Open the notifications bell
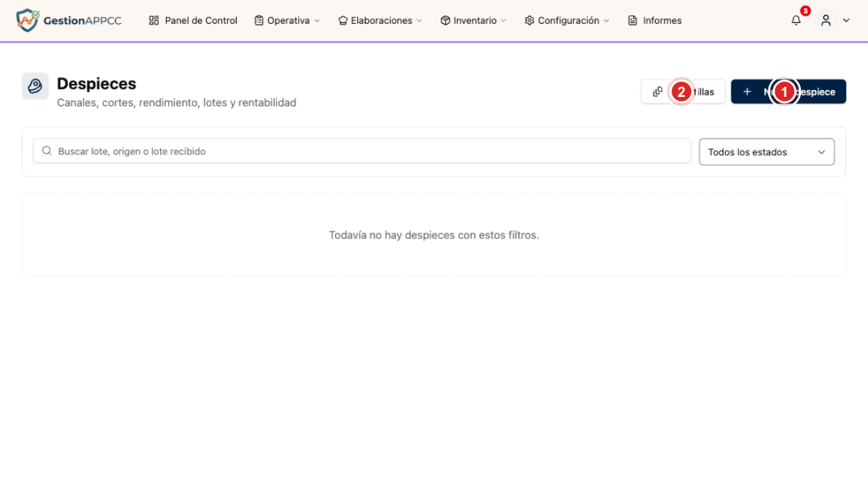The height and width of the screenshot is (488, 868). [x=796, y=20]
